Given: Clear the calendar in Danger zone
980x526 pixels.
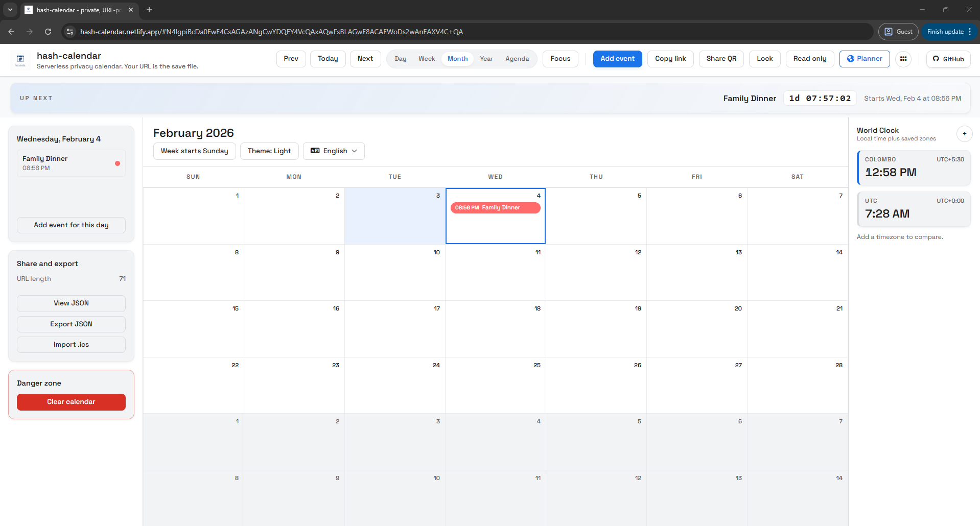Looking at the screenshot, I should click(x=71, y=402).
